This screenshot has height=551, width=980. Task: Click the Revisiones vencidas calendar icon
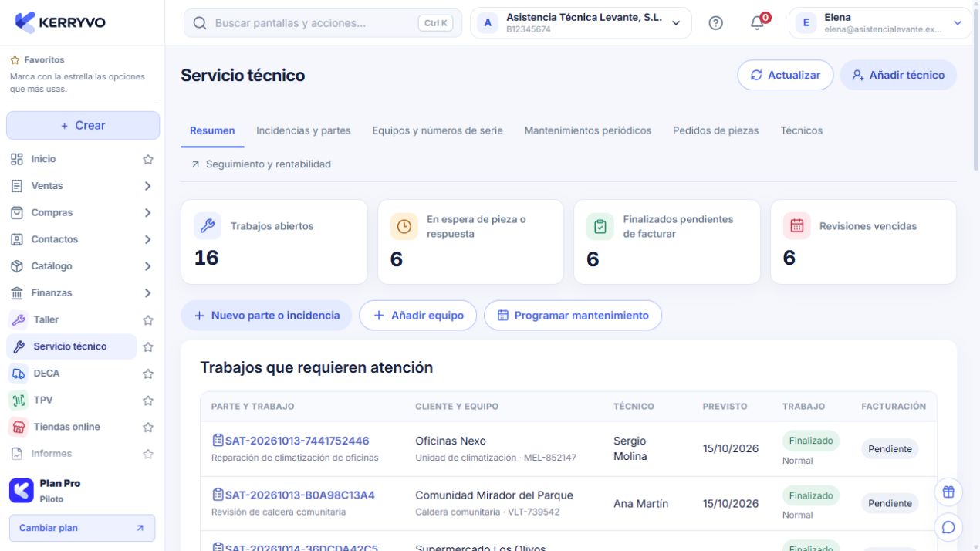pyautogui.click(x=796, y=226)
